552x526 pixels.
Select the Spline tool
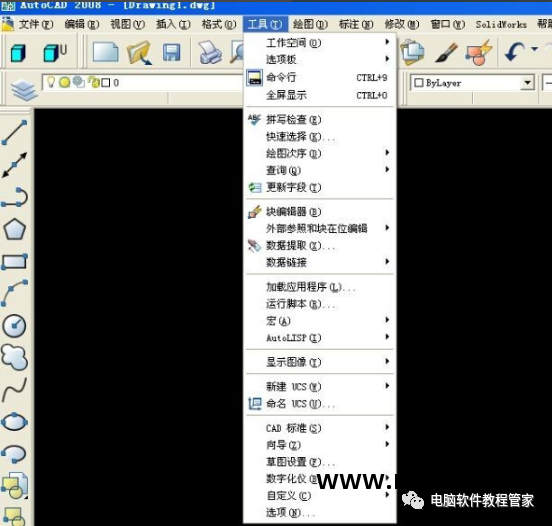tap(14, 390)
